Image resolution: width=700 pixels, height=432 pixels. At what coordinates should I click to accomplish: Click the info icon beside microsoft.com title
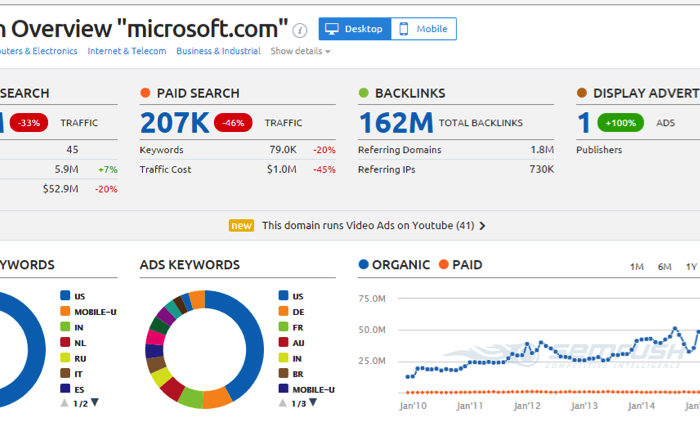(300, 30)
